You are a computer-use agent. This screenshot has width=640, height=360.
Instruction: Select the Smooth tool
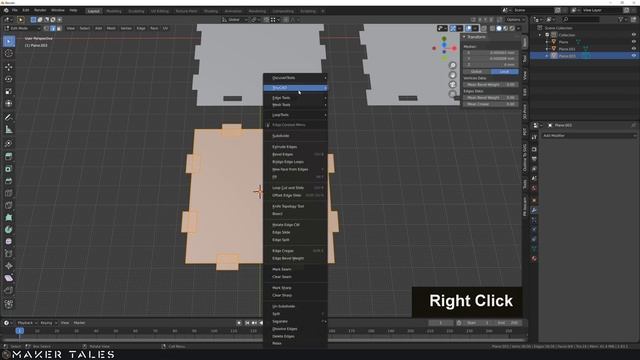point(9,242)
